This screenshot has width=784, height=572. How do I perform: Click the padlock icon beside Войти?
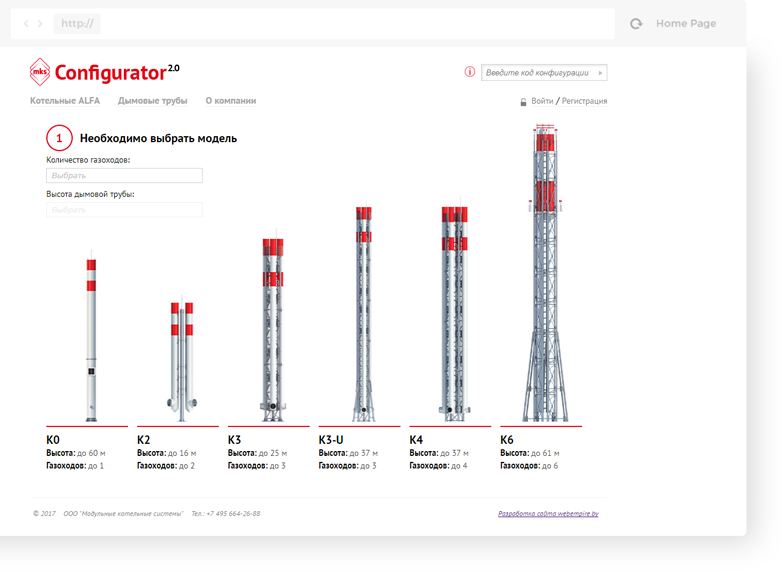pos(523,102)
